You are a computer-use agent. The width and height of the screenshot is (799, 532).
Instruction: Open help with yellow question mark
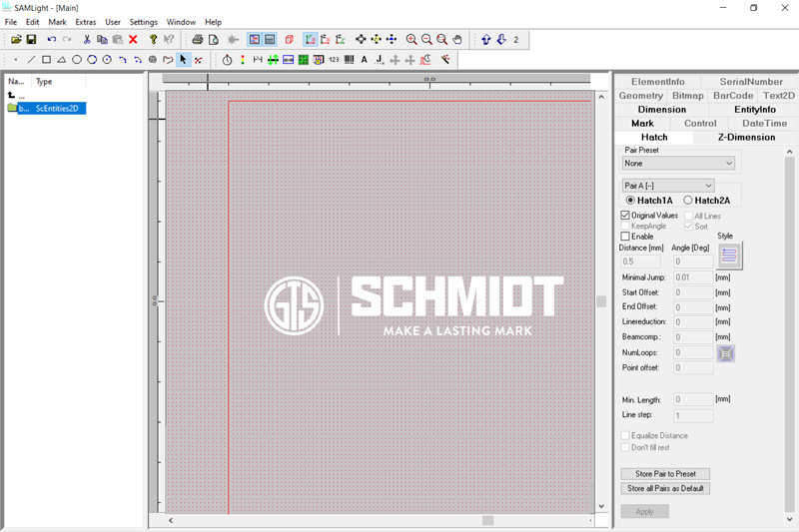(x=153, y=39)
